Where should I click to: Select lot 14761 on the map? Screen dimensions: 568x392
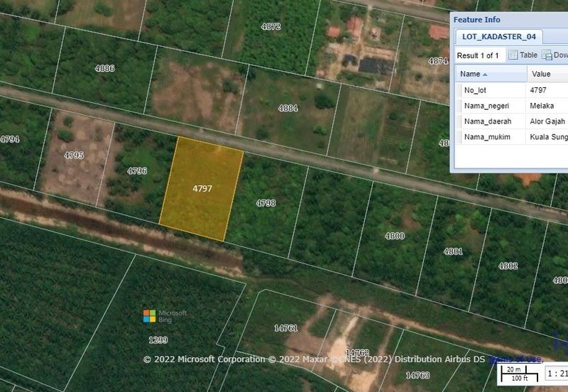pos(286,328)
